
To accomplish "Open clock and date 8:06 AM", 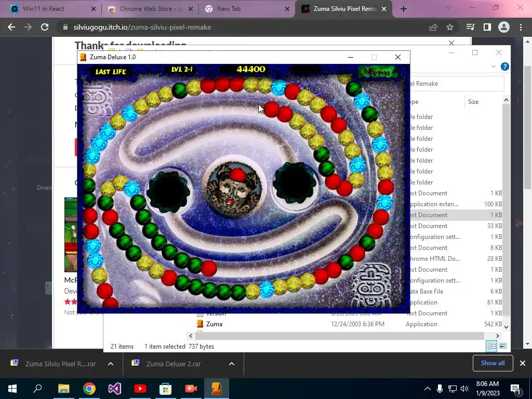I will pos(488,389).
